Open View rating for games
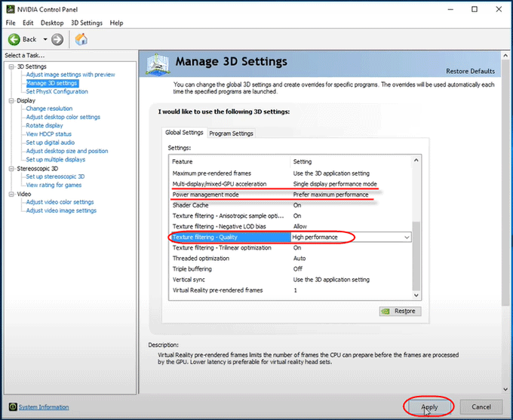The image size is (513, 420). click(x=54, y=185)
